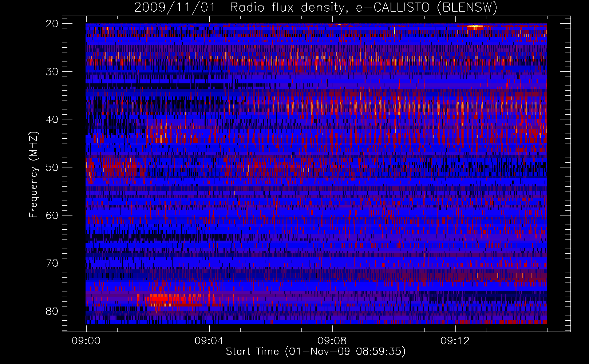Viewport: 589px width, 364px height.
Task: Click the plot title '2009/11/01 Radio flux density'
Action: pos(240,8)
